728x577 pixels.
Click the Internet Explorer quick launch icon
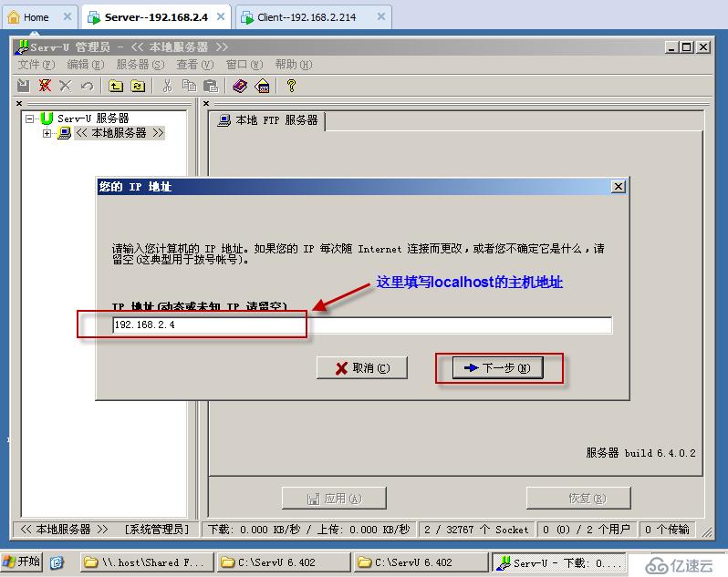[57, 562]
